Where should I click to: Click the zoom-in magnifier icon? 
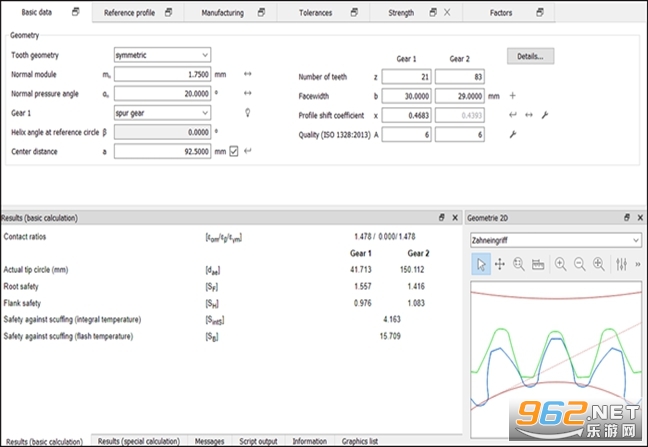560,264
